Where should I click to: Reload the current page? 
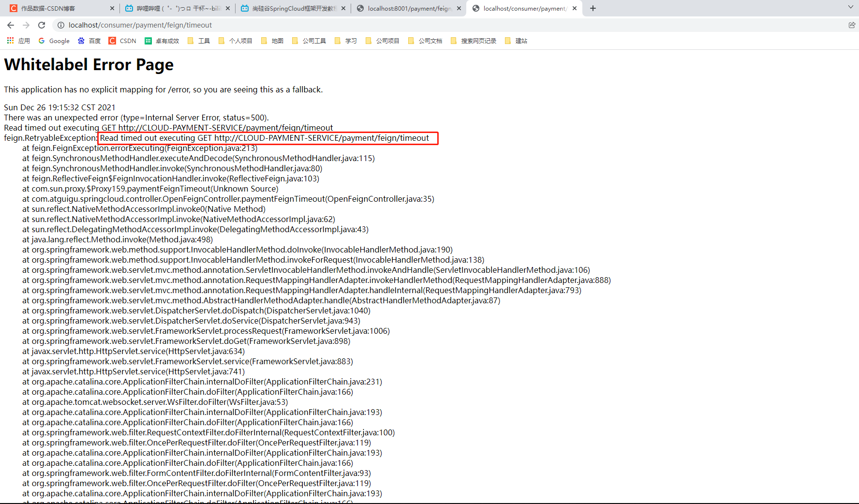point(42,25)
